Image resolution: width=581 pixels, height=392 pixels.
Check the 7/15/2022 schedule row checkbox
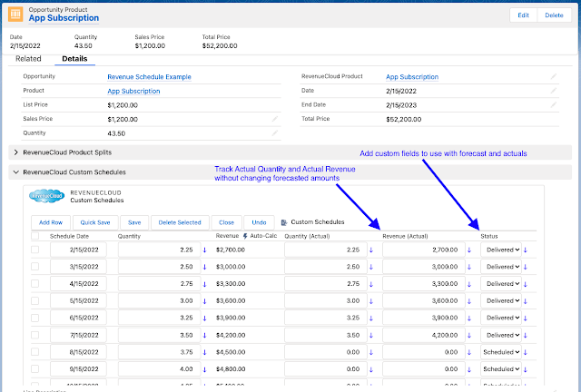34,335
